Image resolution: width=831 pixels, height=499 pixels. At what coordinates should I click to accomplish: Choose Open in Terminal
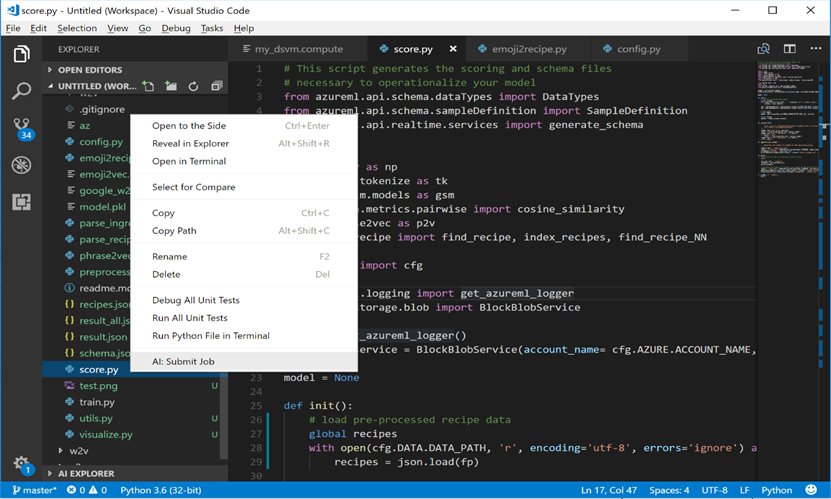click(244, 162)
